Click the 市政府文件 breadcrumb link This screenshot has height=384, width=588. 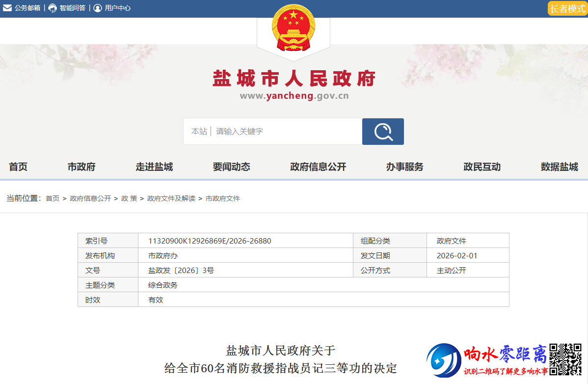(x=222, y=198)
